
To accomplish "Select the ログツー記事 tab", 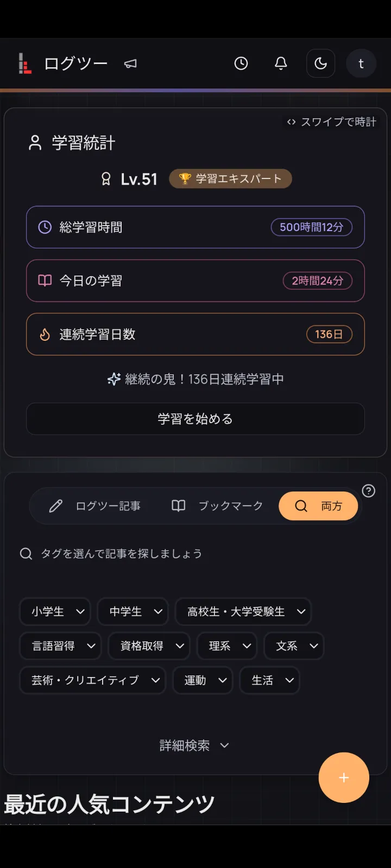I will [x=95, y=506].
